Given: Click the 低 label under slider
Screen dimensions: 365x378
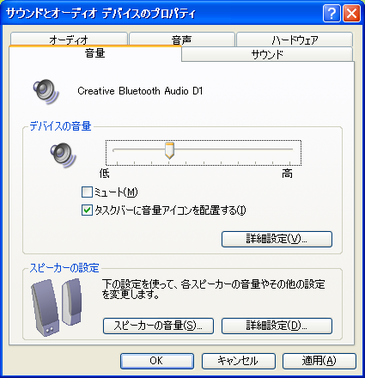Looking at the screenshot, I should point(104,173).
